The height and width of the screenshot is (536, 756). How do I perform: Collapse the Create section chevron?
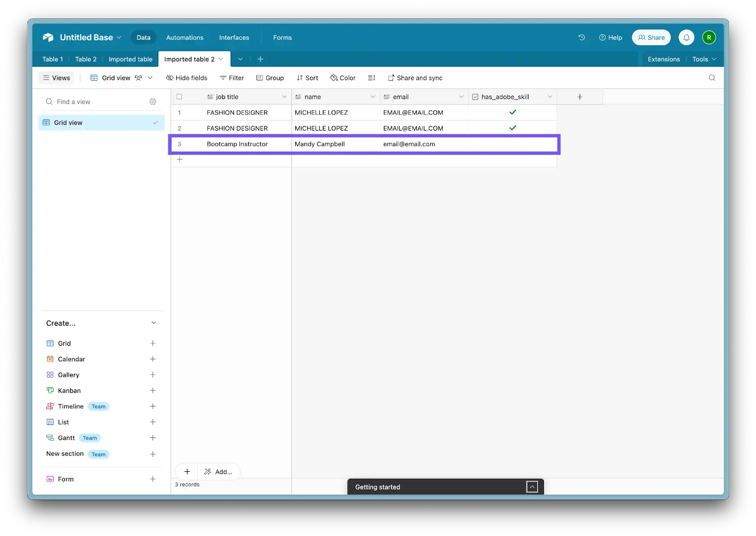154,323
